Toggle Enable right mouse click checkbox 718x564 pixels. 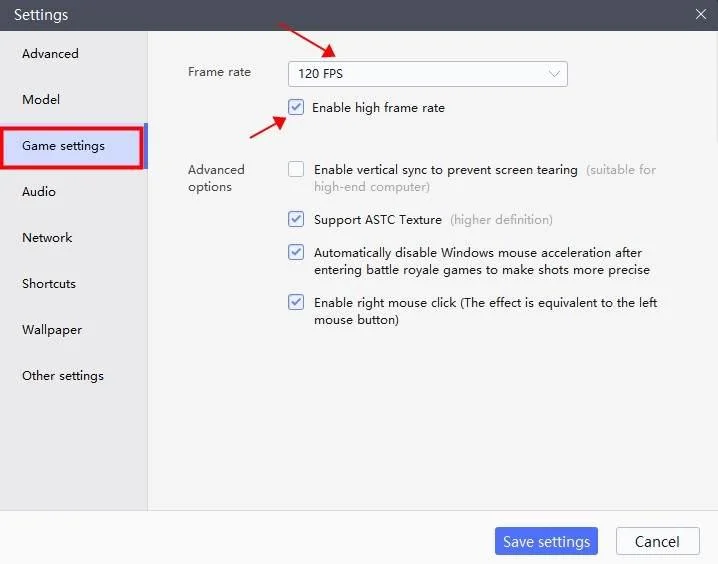coord(296,302)
